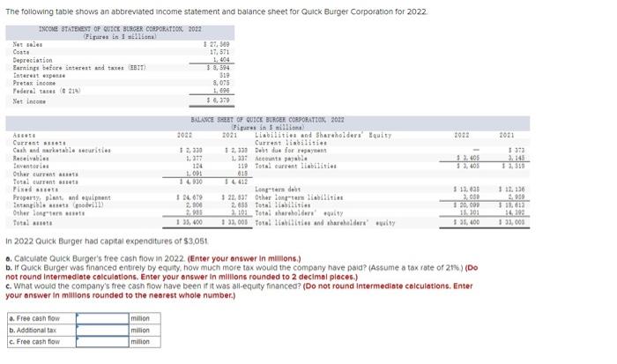617x364 pixels.
Task: Click the 'a. Free cash flow' row label
Action: (34, 318)
